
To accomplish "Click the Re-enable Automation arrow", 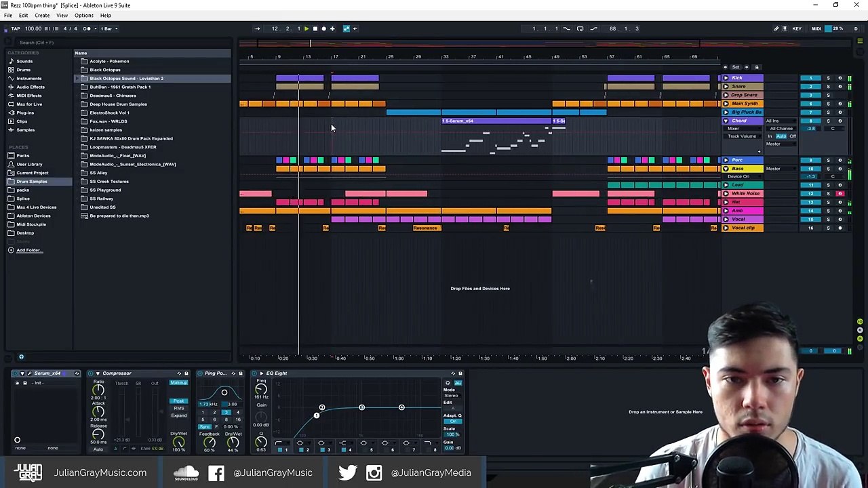I will tap(355, 28).
